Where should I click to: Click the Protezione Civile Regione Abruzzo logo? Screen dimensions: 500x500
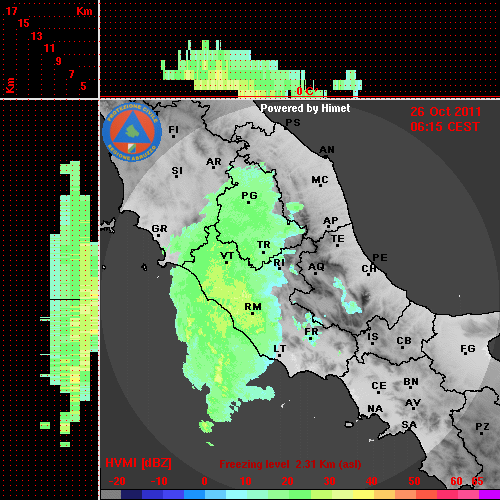(x=132, y=132)
